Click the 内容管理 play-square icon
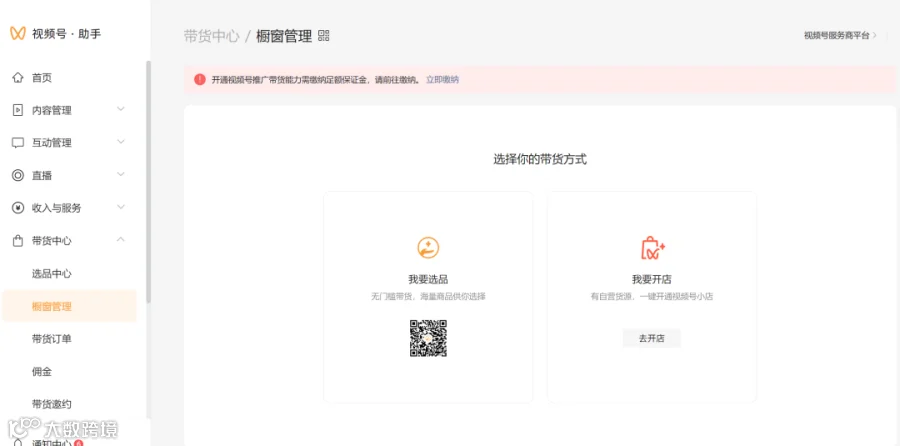 [18, 110]
